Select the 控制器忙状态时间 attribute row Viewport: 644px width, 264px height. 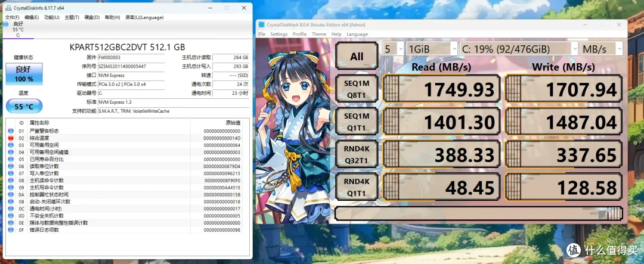(124, 195)
